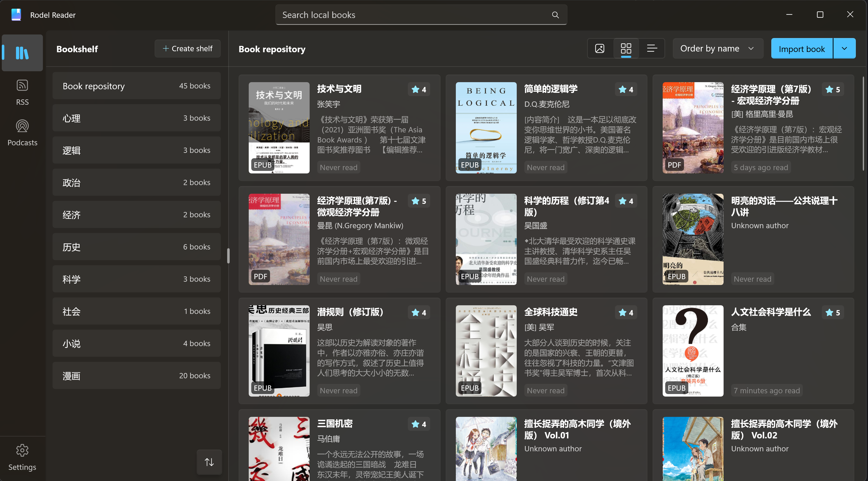Click star rating on 经济学原理 宏观经济学分册
Screen dimensions: 868x481
pos(833,90)
